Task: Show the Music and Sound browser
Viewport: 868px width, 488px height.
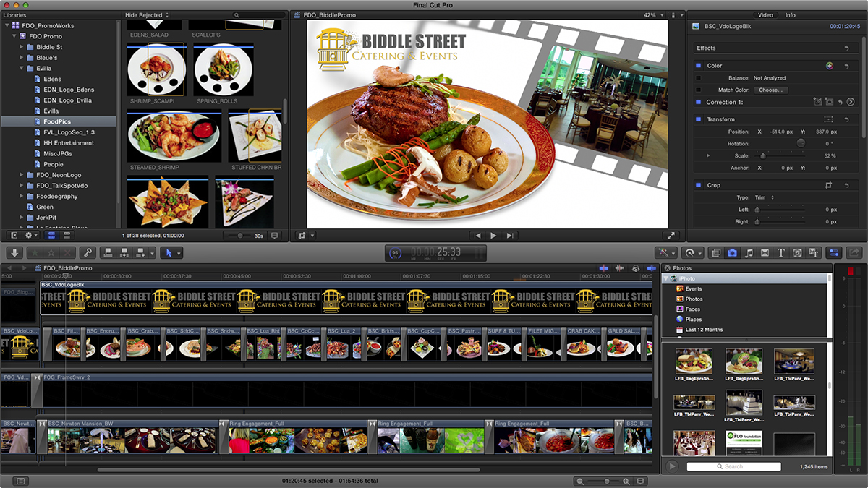Action: (x=749, y=252)
